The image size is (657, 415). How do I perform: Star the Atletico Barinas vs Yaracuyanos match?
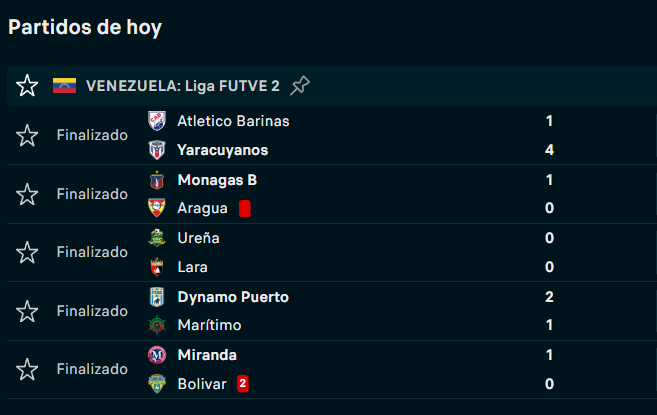tap(27, 135)
